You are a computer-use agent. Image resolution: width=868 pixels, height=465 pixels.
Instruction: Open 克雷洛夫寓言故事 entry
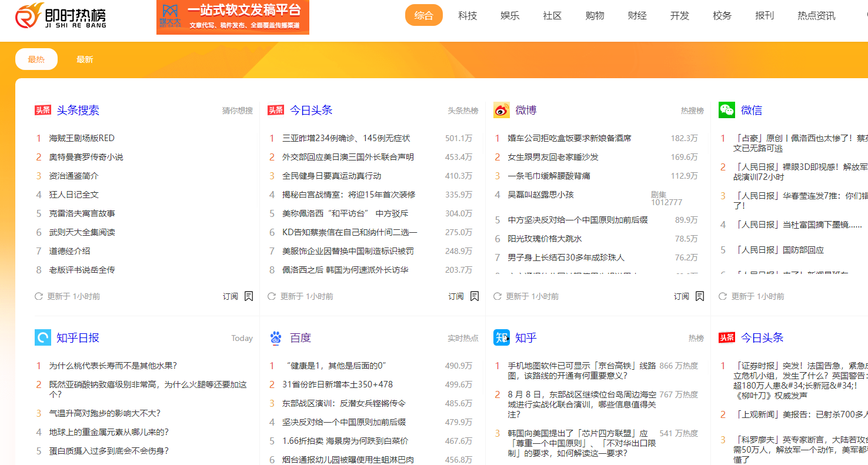click(x=82, y=213)
